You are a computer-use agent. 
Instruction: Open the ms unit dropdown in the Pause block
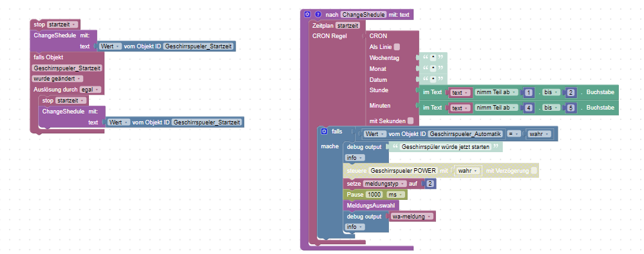[396, 195]
